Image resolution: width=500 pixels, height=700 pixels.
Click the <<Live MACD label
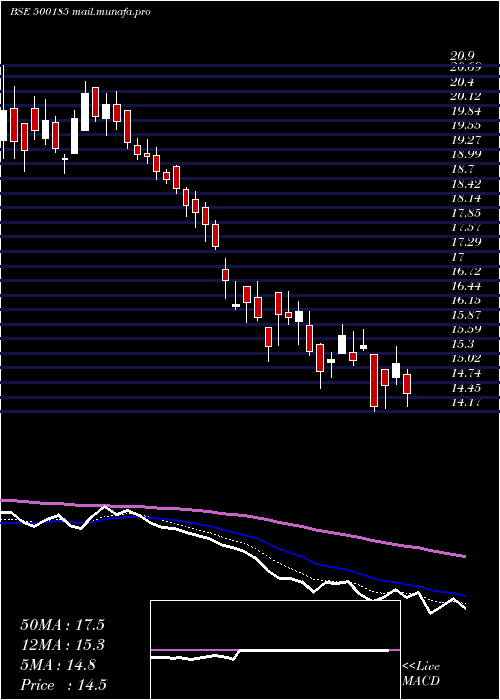421,674
